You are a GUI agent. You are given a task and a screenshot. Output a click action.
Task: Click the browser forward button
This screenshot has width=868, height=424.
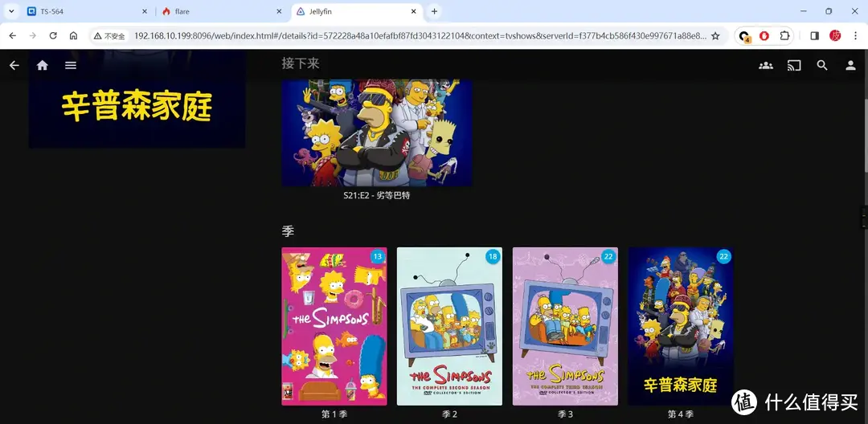point(33,35)
